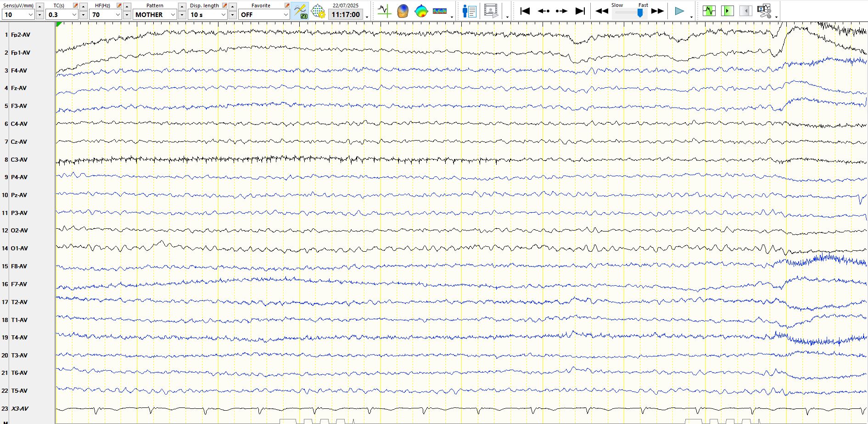Viewport: 868px width, 424px height.
Task: Open the video playback window icon
Action: pyautogui.click(x=491, y=11)
